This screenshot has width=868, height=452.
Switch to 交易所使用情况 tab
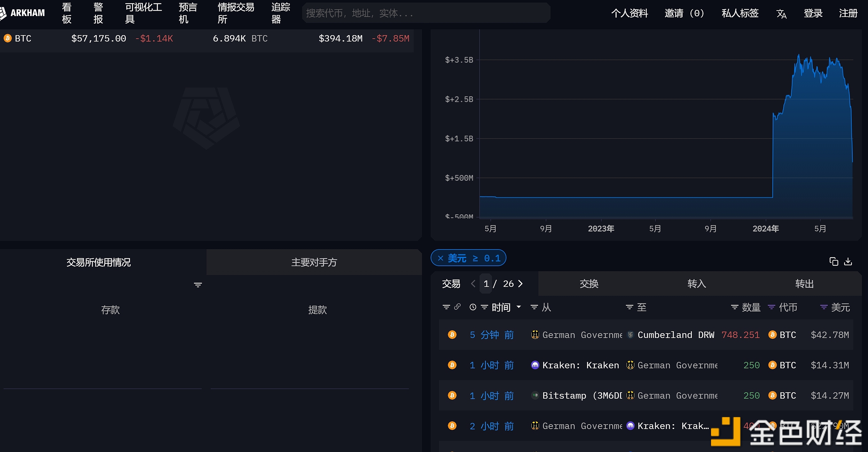point(98,262)
